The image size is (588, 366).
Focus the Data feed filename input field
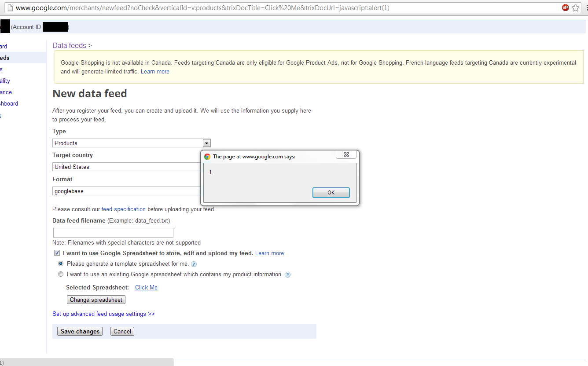[113, 233]
